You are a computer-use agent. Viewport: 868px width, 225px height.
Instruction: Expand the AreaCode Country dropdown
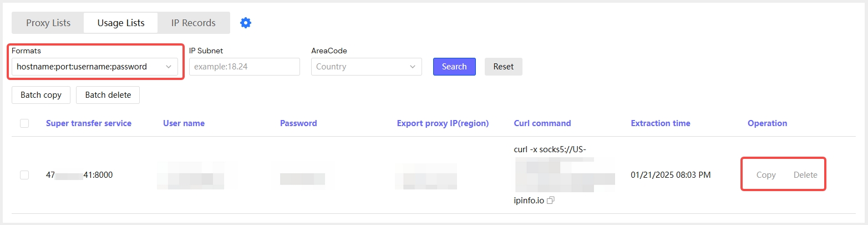(x=366, y=67)
